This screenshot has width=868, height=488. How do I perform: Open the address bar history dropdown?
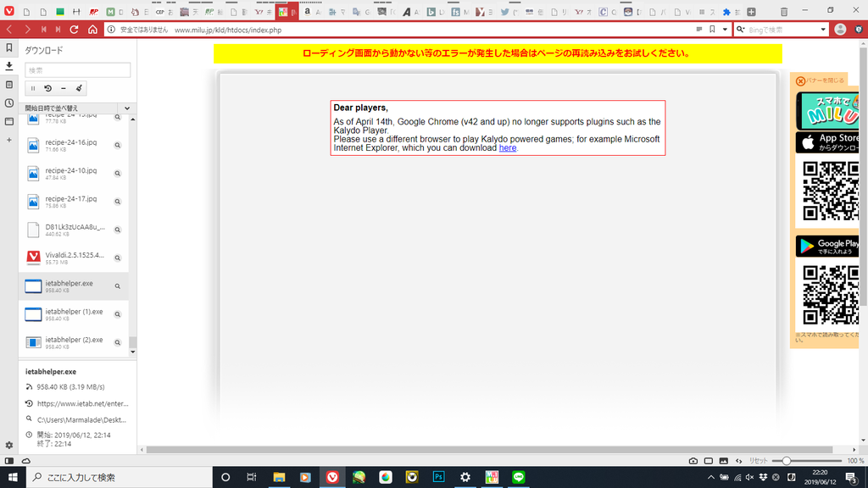[x=725, y=30]
